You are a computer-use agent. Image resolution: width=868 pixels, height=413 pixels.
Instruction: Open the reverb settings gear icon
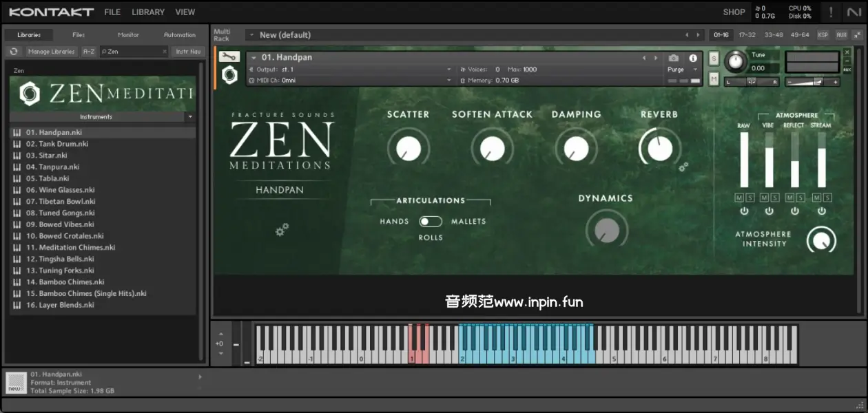click(x=683, y=167)
